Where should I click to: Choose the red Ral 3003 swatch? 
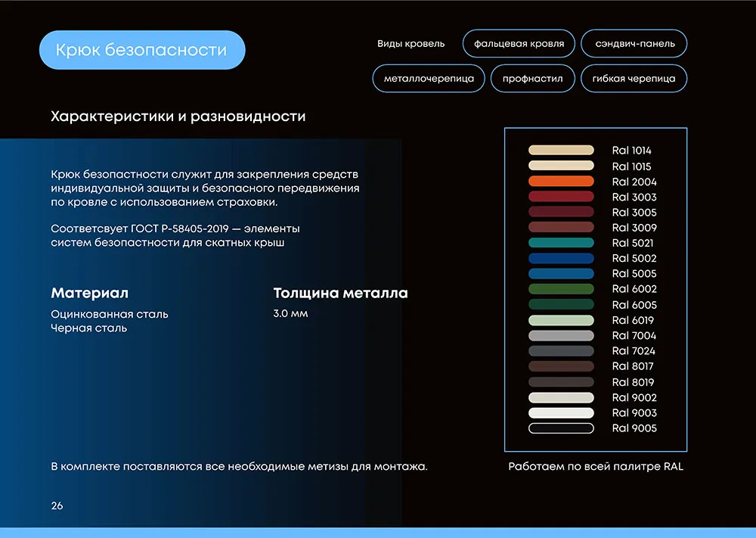(561, 197)
